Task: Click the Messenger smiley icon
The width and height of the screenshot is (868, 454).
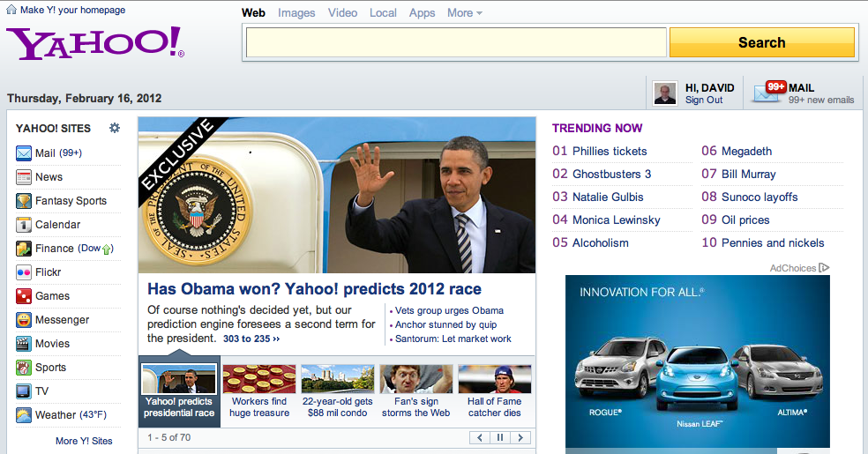Action: tap(23, 320)
